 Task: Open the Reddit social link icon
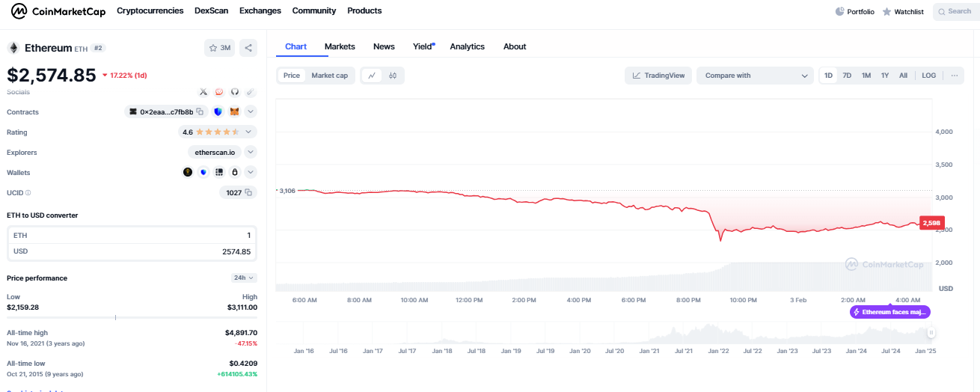(219, 92)
